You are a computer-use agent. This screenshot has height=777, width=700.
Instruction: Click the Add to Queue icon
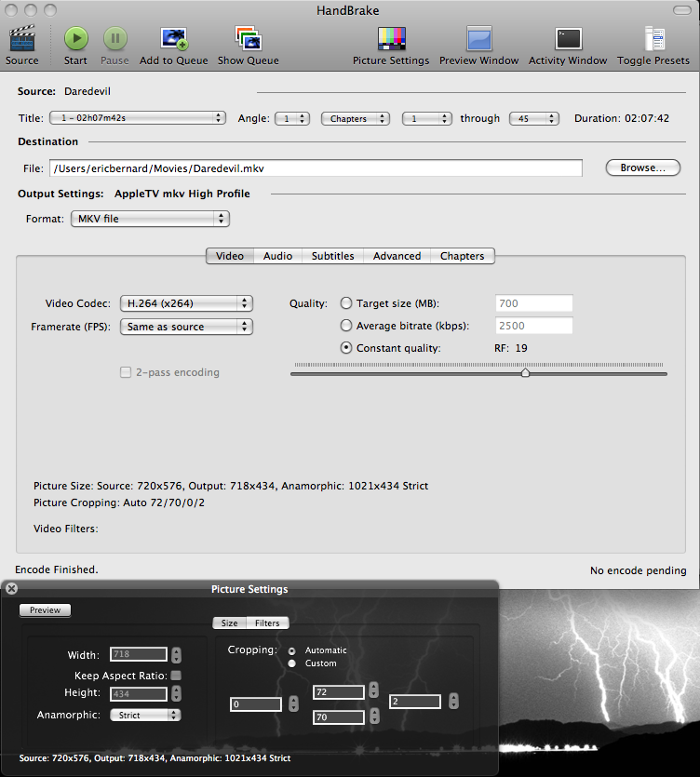click(173, 39)
